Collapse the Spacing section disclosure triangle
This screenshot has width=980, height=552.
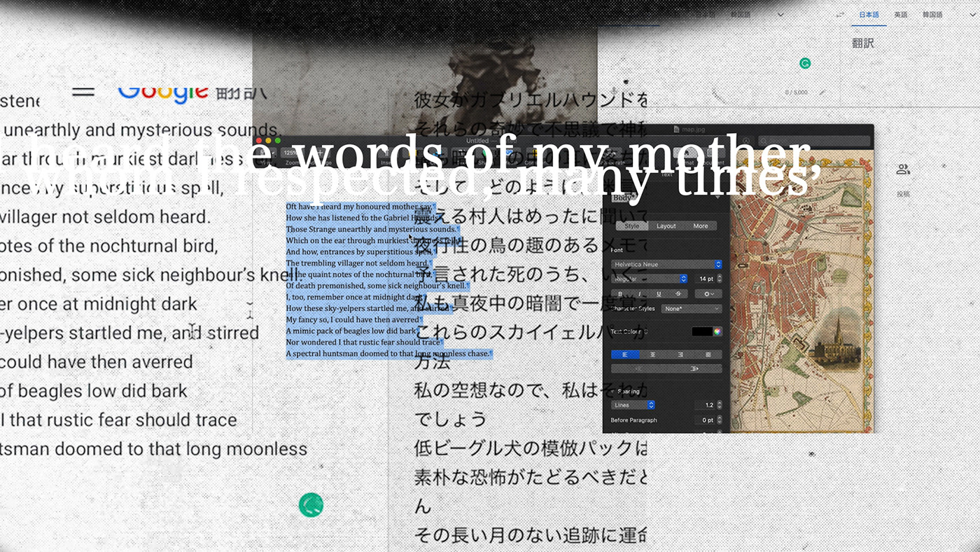[613, 392]
